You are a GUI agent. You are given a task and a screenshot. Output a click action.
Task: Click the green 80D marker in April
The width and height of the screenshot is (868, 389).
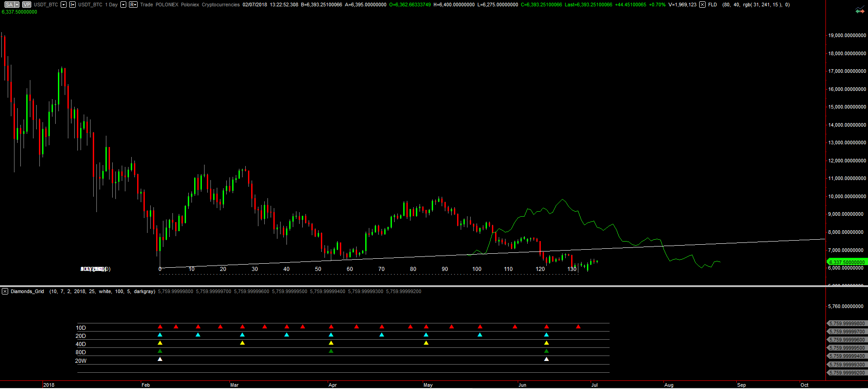click(331, 351)
